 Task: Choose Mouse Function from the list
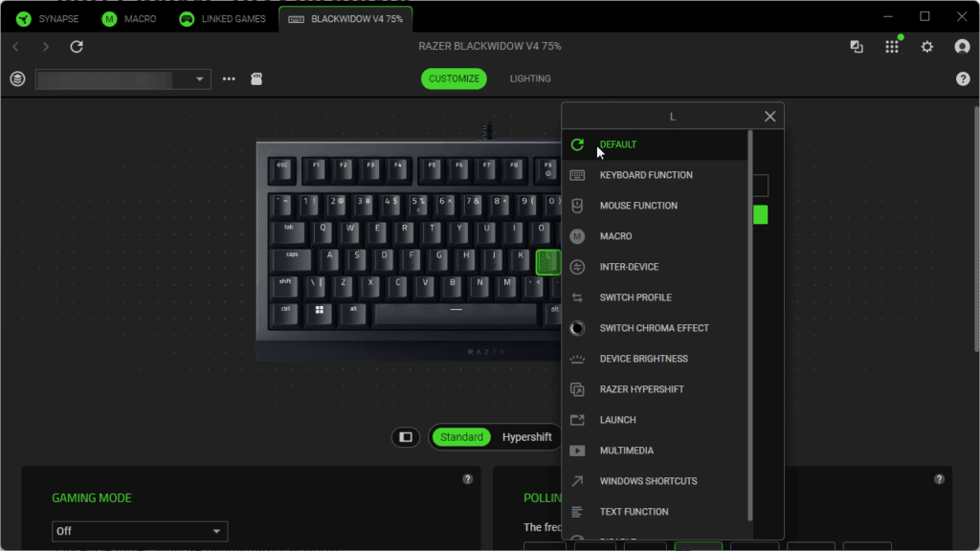pos(655,206)
